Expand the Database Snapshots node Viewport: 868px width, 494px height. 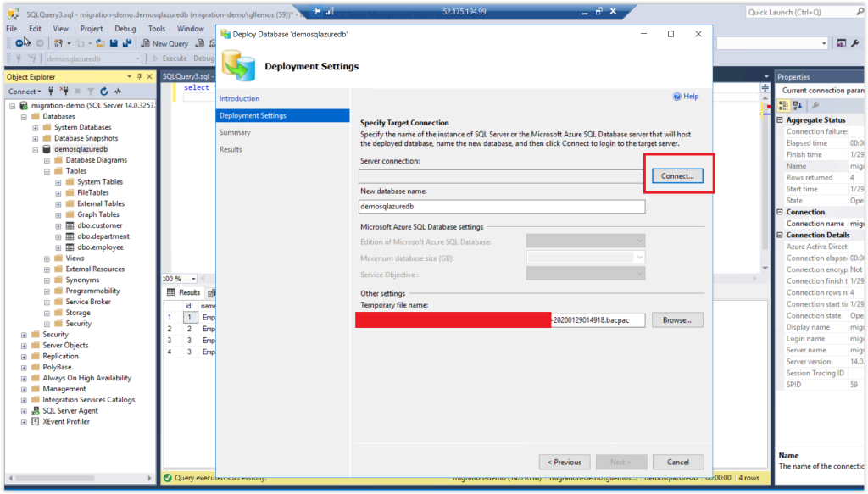click(x=36, y=139)
